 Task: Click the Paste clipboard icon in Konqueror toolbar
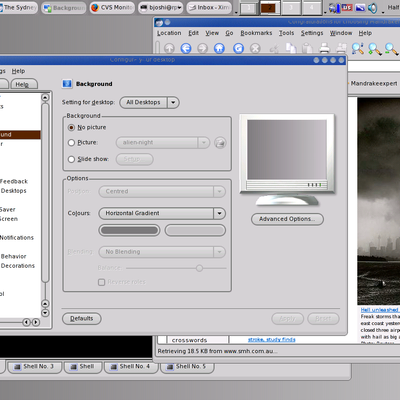[307, 48]
